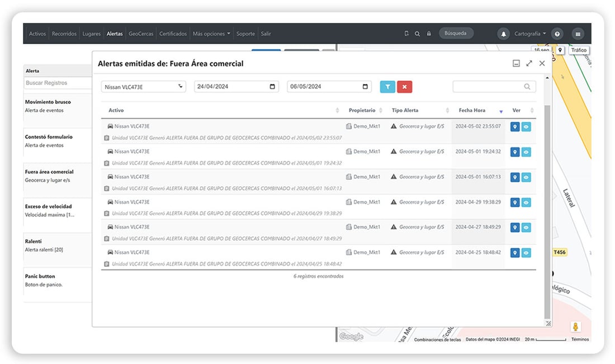Open the help question mark icon
The width and height of the screenshot is (615, 364).
click(557, 34)
